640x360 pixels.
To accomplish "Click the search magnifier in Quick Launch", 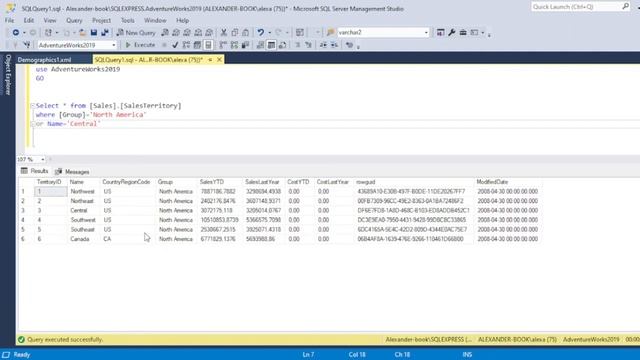I will (625, 7).
